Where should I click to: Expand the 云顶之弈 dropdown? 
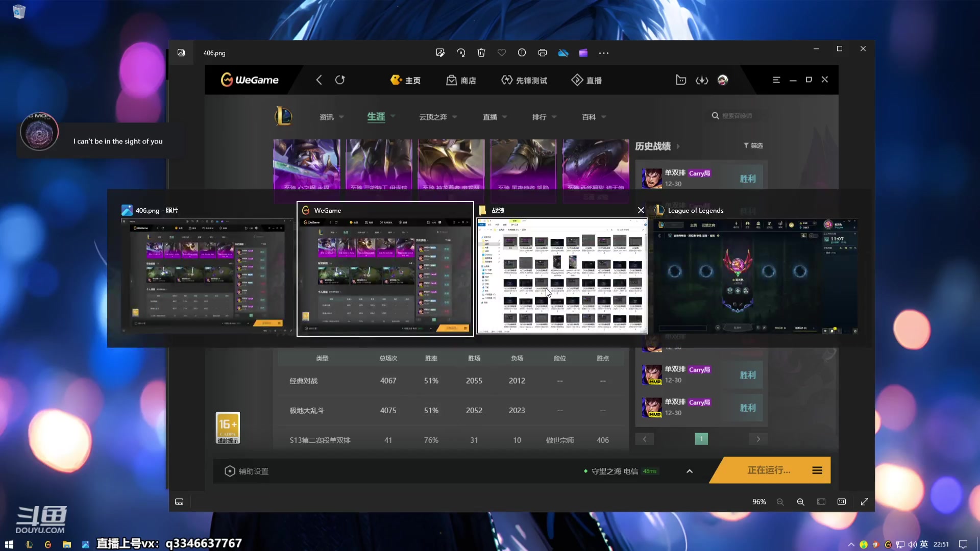coord(455,117)
